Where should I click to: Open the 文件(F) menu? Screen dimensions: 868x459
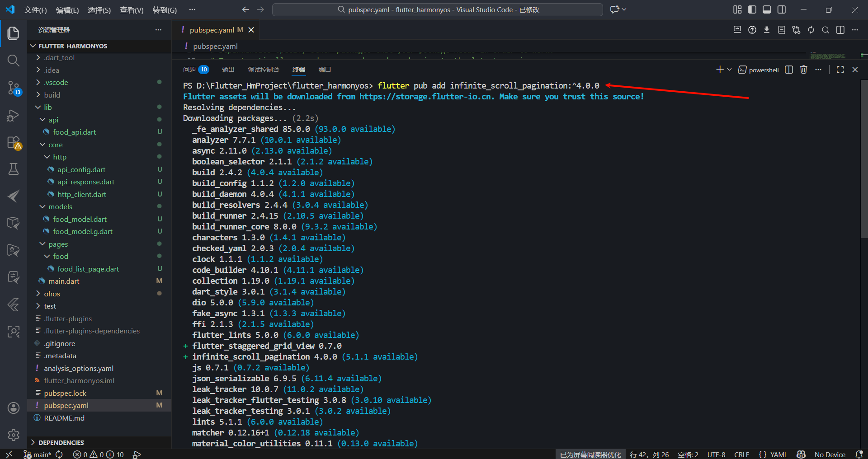point(35,10)
